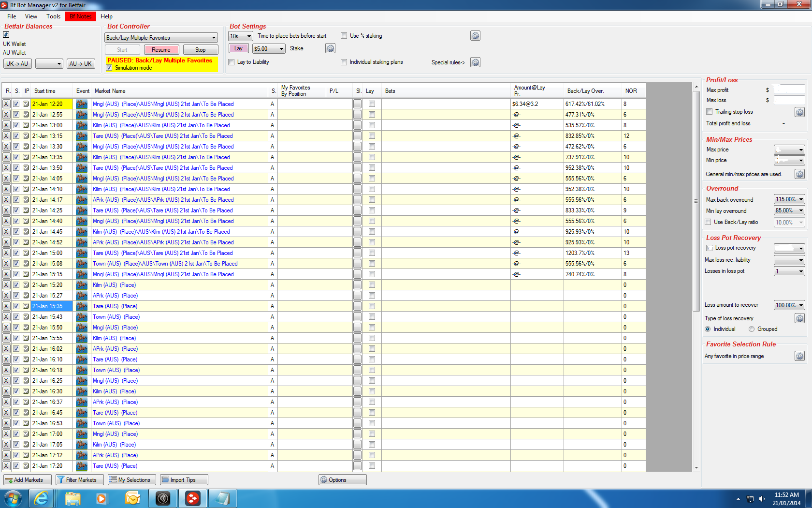Click selection box for 21-Jan 15:00 row
812x508 pixels.
[16, 253]
